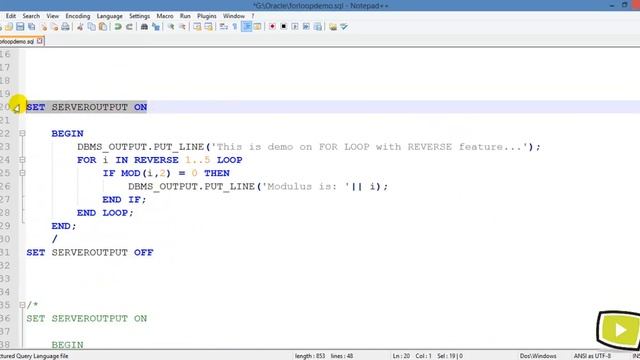Click the Copy toolbar icon
The width and height of the screenshot is (640, 360).
[x=92, y=27]
